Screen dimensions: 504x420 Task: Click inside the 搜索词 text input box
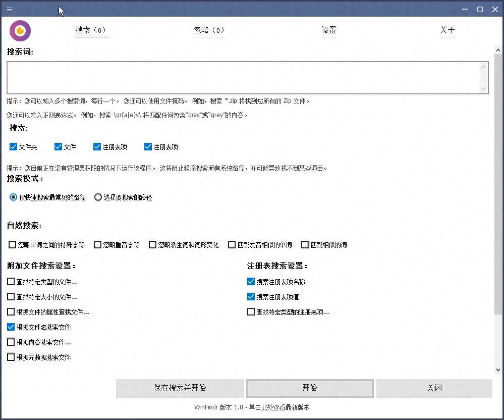tap(242, 77)
